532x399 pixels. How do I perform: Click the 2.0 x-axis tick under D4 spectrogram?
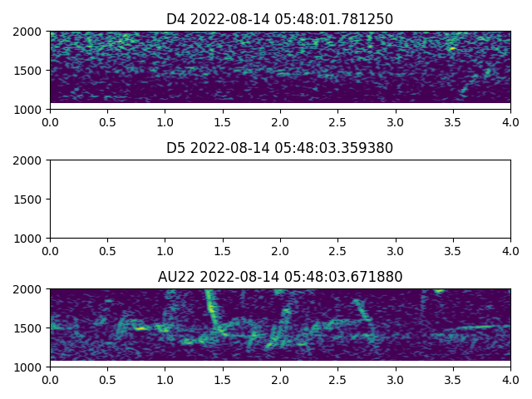[x=280, y=121]
